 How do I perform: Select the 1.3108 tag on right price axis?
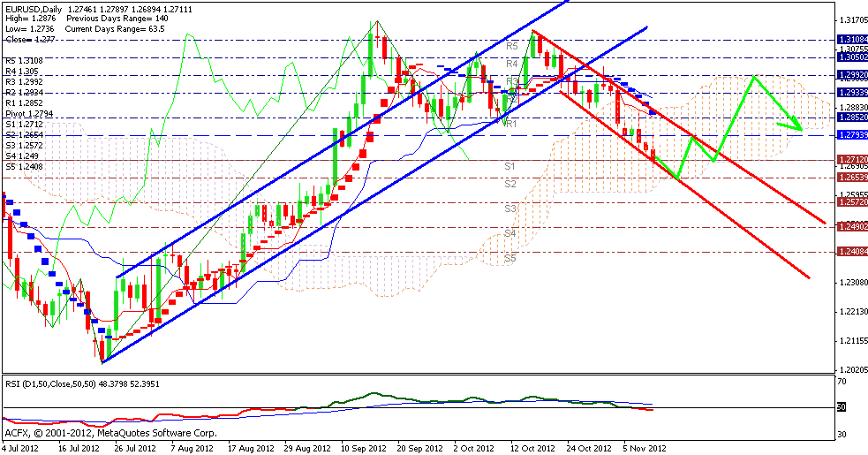pyautogui.click(x=851, y=40)
